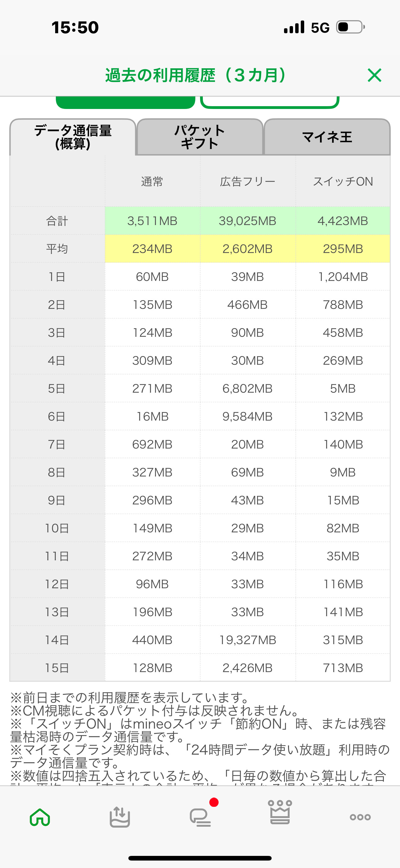The image size is (400, 868).
Task: Select the 19,327MB cell in the 14日 row
Action: (247, 640)
